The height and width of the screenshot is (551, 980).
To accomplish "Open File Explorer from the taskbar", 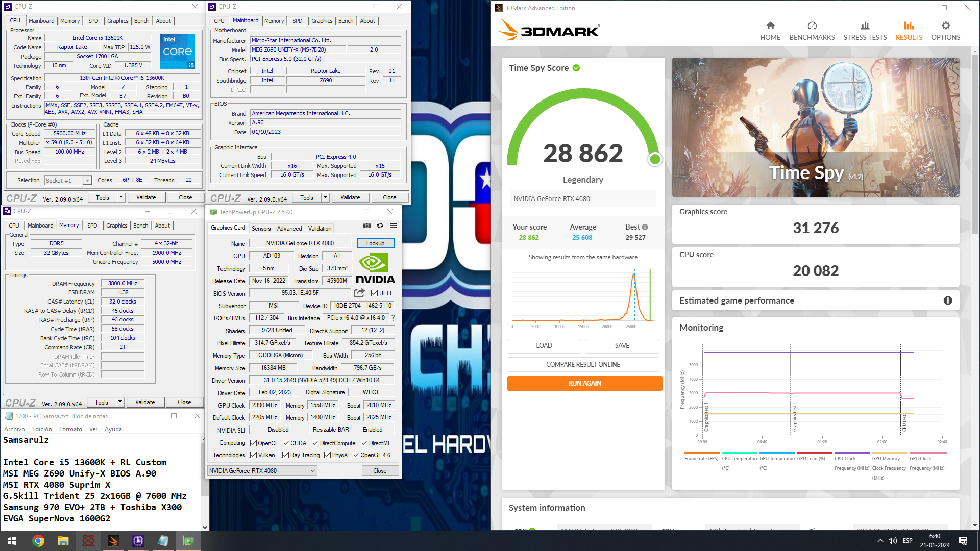I will [x=63, y=541].
